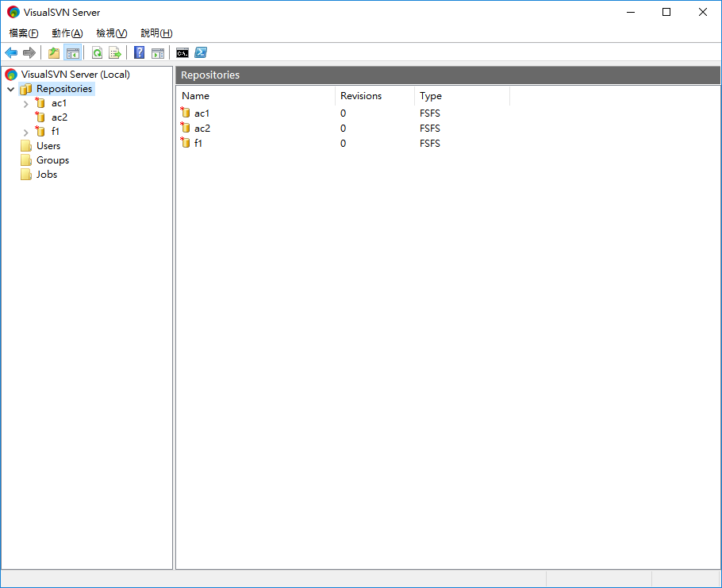The height and width of the screenshot is (588, 722).
Task: Select Users in the tree
Action: (x=48, y=146)
